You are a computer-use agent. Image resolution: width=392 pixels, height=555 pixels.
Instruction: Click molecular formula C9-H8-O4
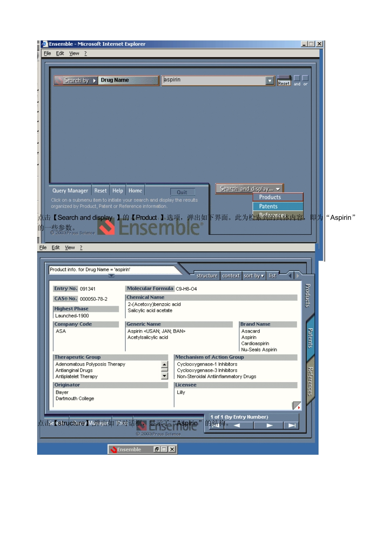point(187,289)
